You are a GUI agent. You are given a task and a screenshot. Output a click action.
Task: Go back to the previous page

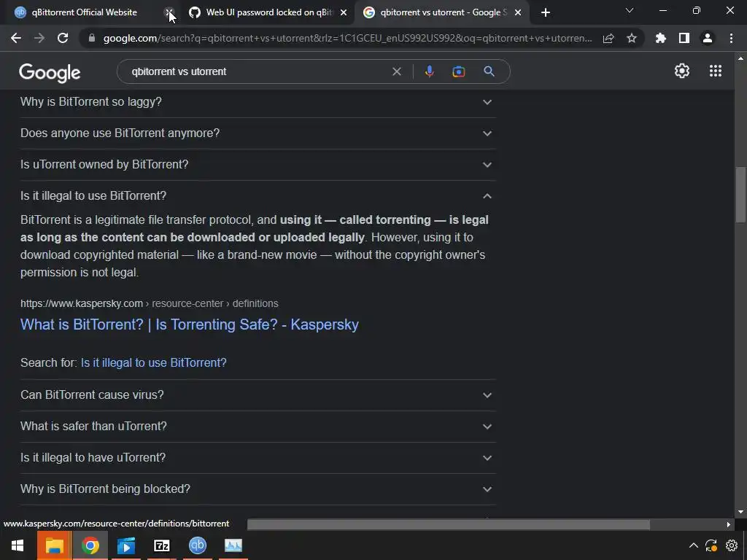(x=16, y=38)
